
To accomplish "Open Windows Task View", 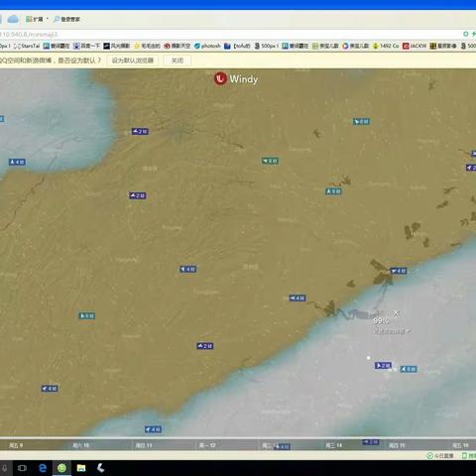I will coord(22,468).
